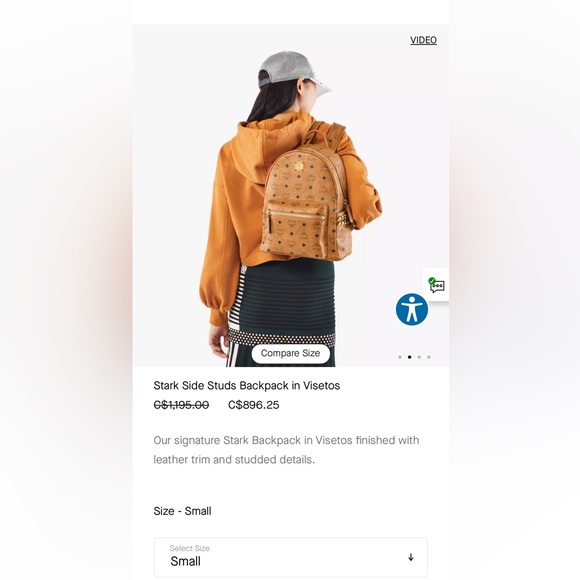580x580 pixels.
Task: Show the fourth carousel image dot
Action: pos(429,357)
